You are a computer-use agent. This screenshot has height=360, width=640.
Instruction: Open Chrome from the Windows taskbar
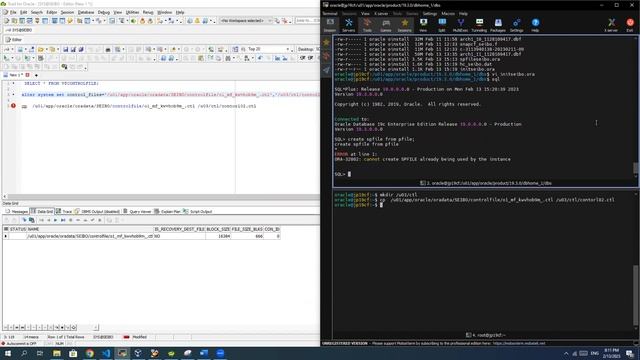[89, 353]
